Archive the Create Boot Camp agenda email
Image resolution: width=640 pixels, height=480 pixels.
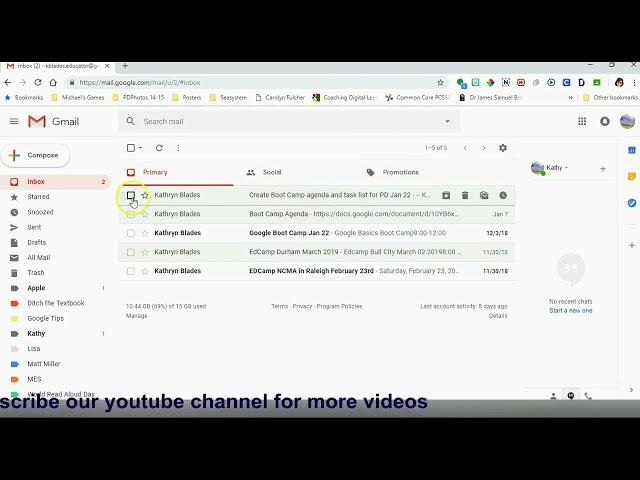point(446,195)
